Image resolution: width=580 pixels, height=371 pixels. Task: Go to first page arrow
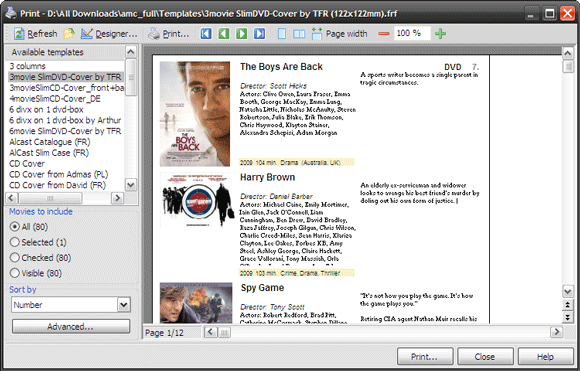[206, 34]
